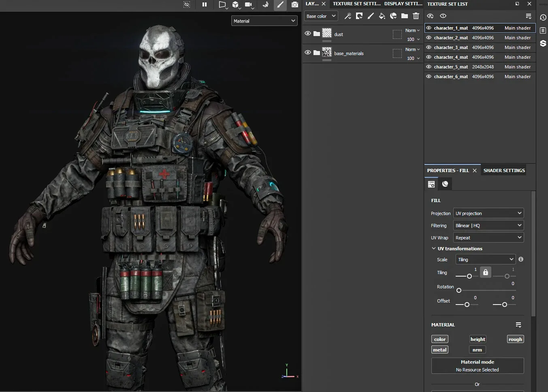This screenshot has width=548, height=392.
Task: Pause the engine computation
Action: 205,5
